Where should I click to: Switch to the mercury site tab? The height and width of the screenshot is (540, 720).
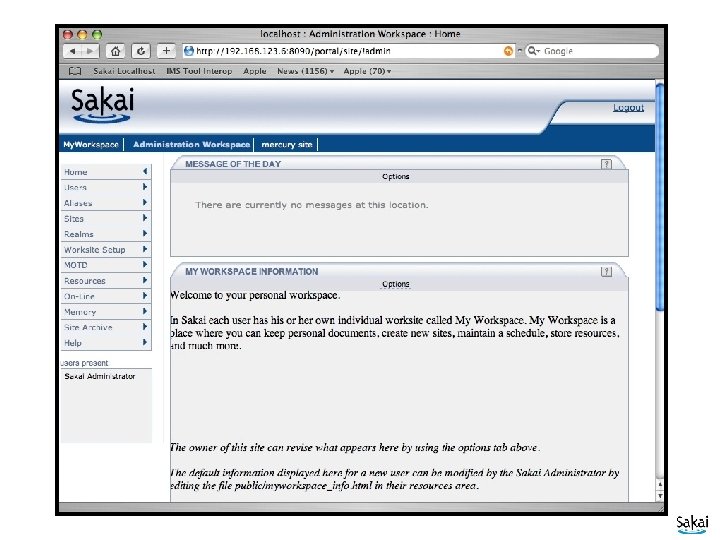[287, 144]
